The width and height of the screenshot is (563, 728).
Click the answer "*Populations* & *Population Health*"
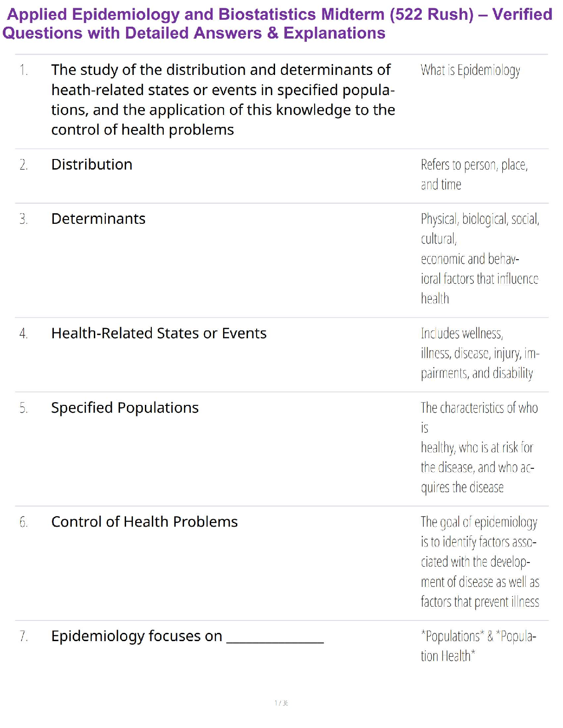point(478,646)
